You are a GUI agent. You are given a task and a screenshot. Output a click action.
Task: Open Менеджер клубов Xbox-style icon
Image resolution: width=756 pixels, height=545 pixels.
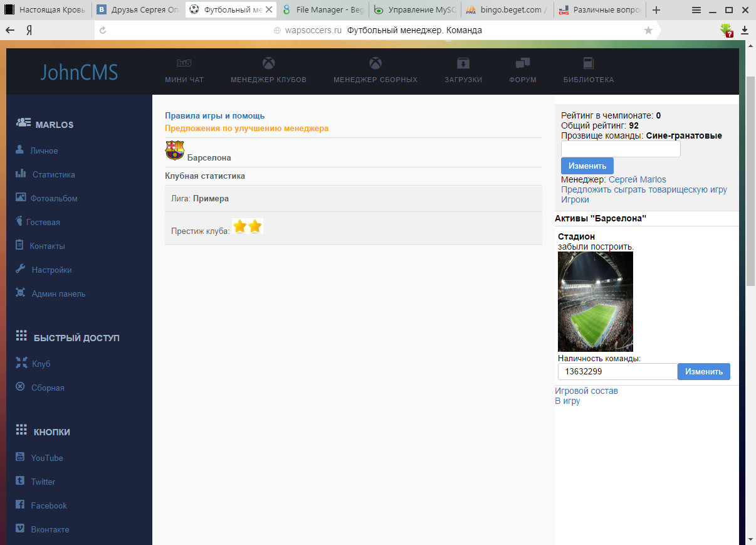click(268, 63)
